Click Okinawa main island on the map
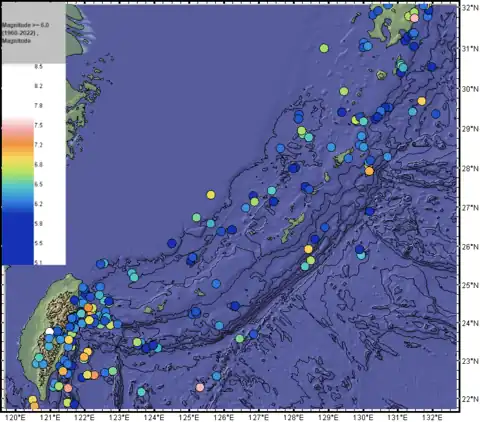 coord(293,228)
